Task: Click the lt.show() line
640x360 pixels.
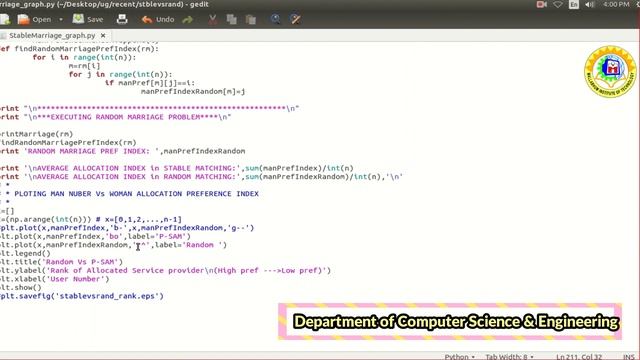Action: (21, 288)
